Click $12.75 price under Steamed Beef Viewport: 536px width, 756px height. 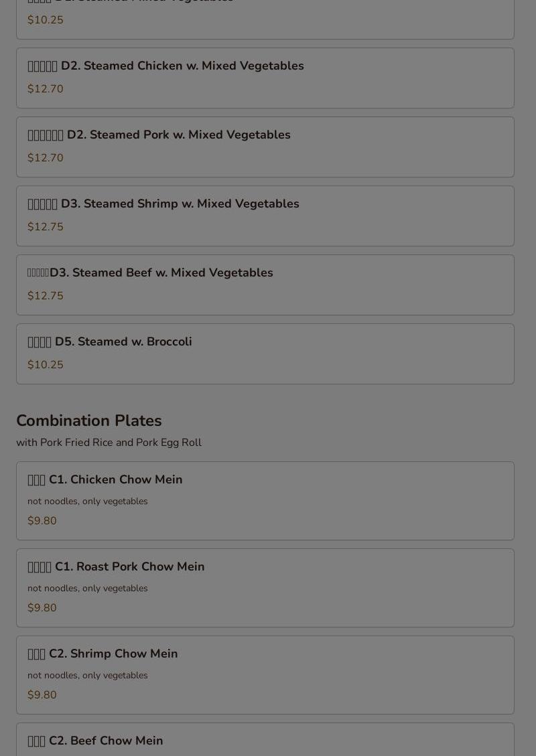tap(46, 296)
